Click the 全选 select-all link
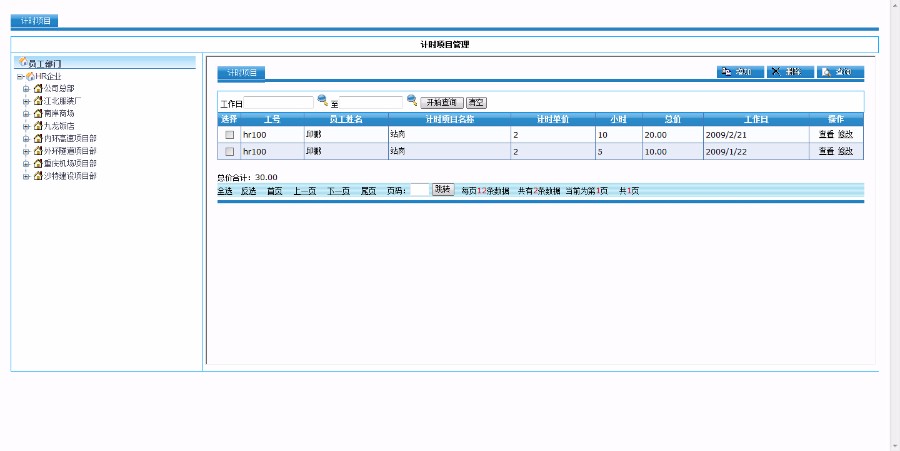Screen dimensions: 900x451 coord(225,191)
